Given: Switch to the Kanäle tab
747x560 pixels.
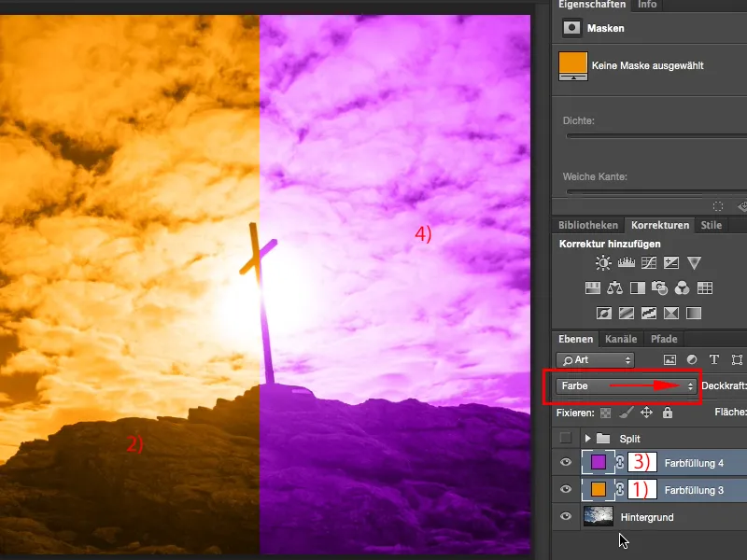Looking at the screenshot, I should coord(620,339).
